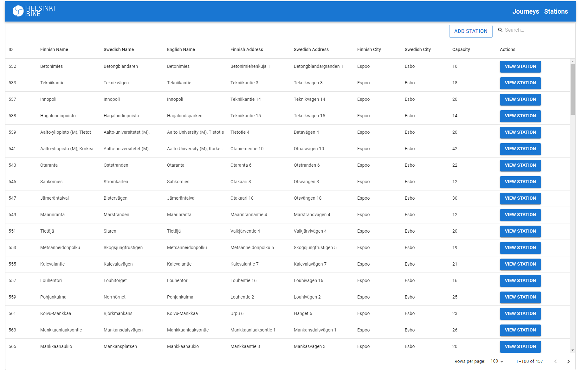Click the next page arrow
The height and width of the screenshot is (392, 582).
click(x=568, y=361)
